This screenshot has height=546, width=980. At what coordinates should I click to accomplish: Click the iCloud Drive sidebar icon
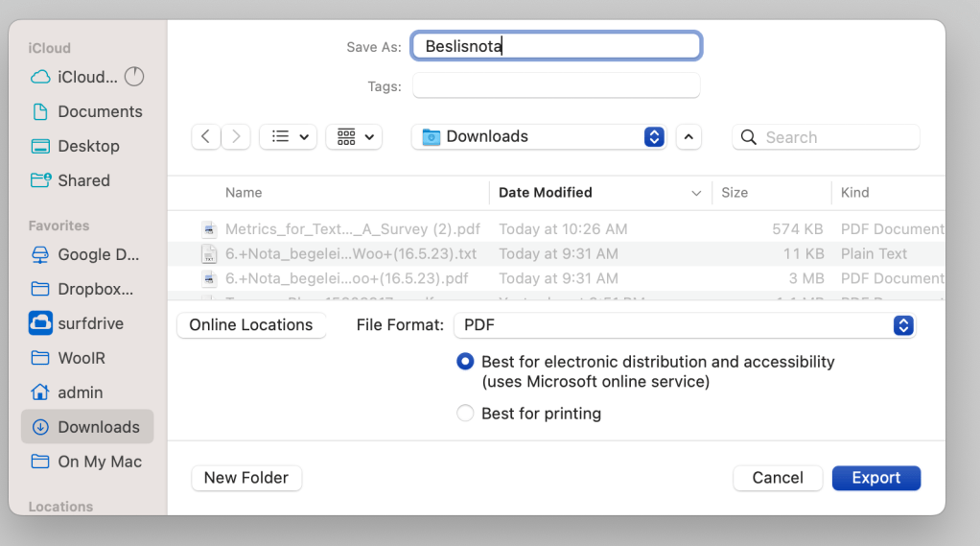coord(40,77)
